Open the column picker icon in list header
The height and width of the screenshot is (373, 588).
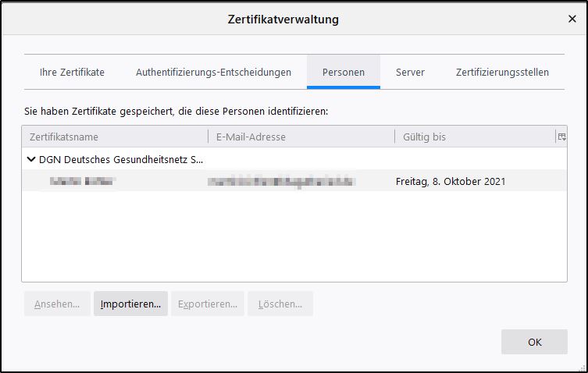pyautogui.click(x=561, y=137)
